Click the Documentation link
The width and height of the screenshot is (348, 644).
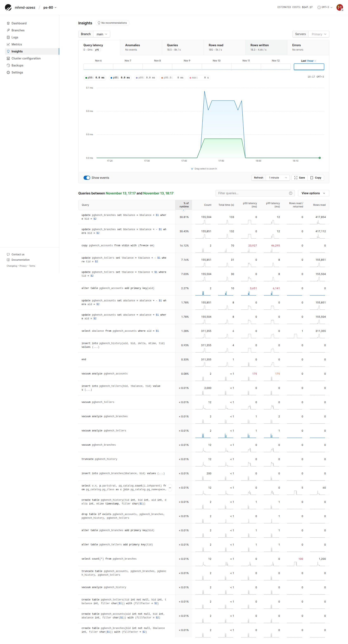(20, 260)
